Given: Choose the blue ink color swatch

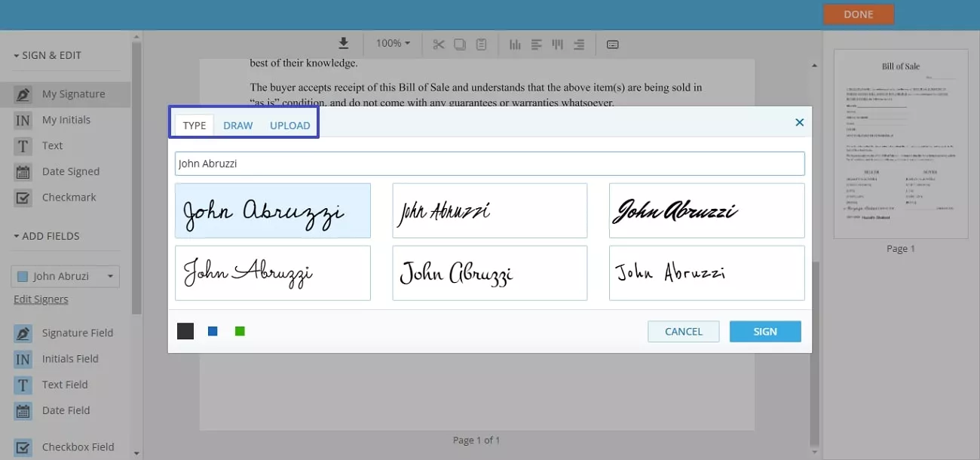Looking at the screenshot, I should [213, 331].
